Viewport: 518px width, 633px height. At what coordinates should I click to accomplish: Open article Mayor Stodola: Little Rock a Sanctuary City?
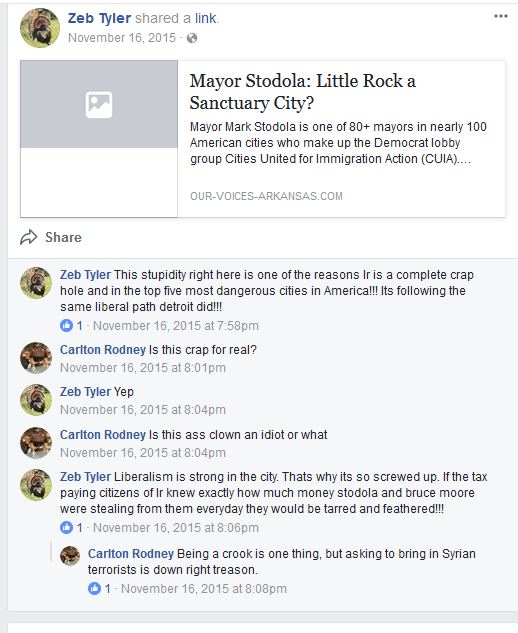tap(303, 92)
